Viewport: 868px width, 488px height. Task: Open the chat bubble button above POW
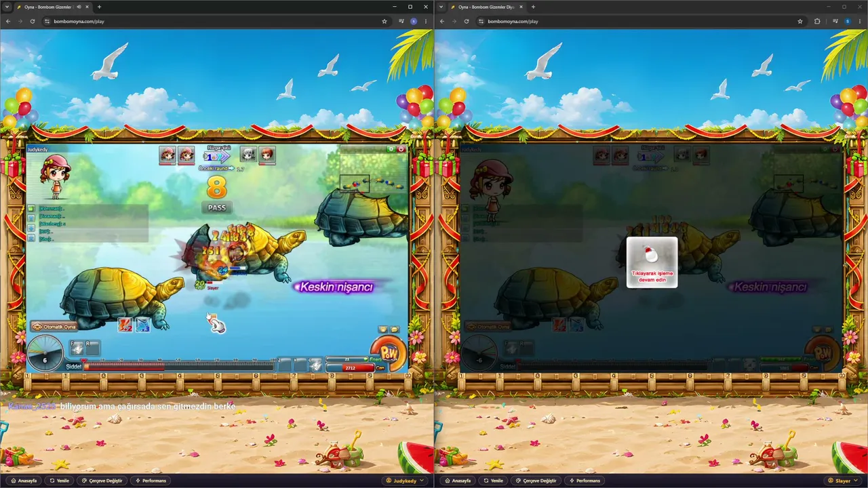click(x=395, y=329)
